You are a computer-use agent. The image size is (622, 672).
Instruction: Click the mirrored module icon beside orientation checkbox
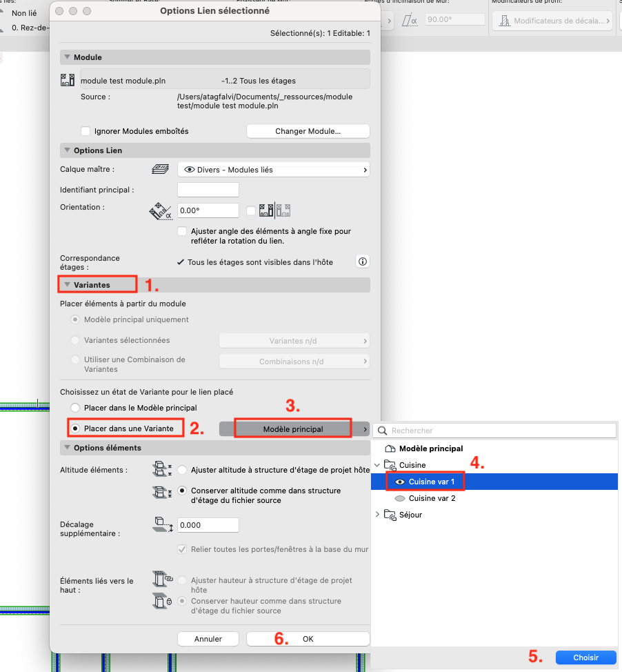[x=274, y=210]
